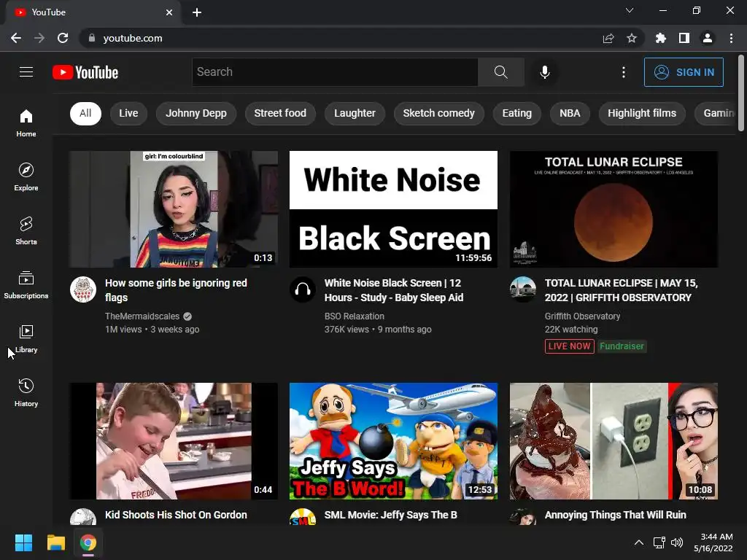
Task: Open Chrome three-dot menu
Action: (x=731, y=38)
